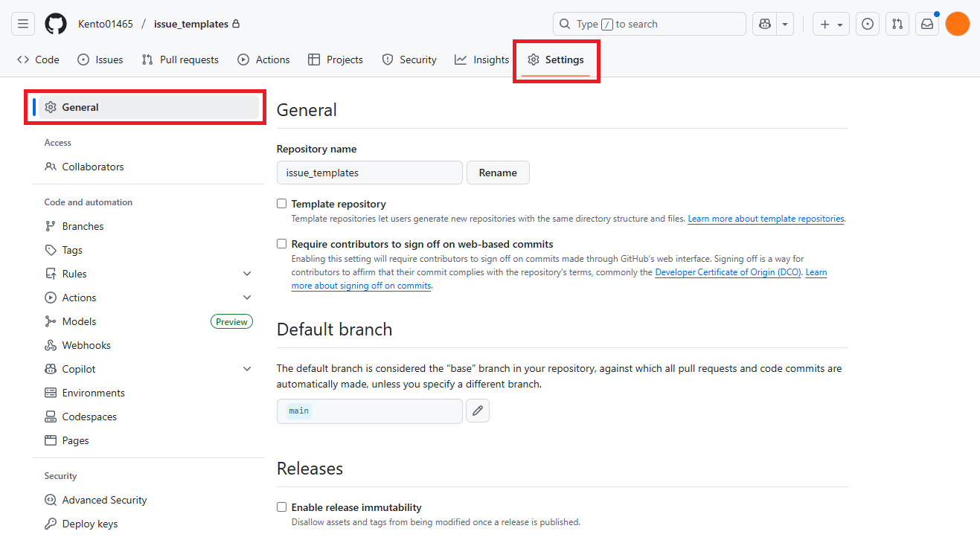The height and width of the screenshot is (540, 980).
Task: Toggle Enable release immutability checkbox
Action: point(281,507)
